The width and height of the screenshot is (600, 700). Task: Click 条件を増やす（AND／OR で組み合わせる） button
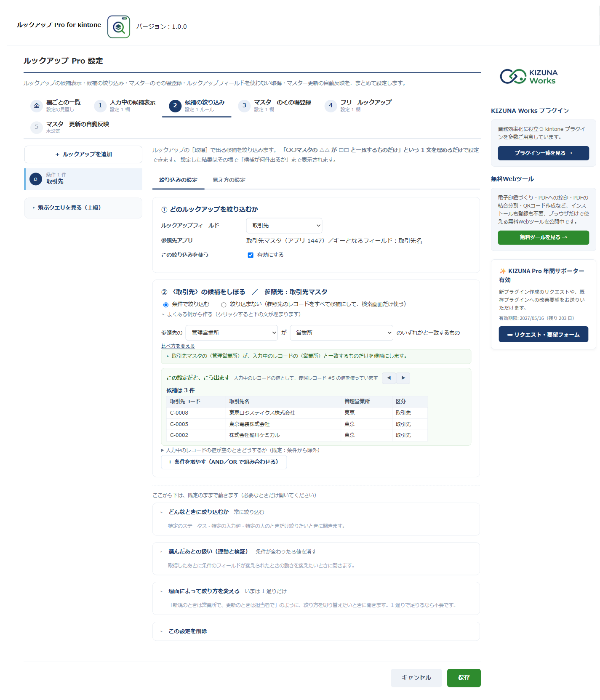point(224,462)
